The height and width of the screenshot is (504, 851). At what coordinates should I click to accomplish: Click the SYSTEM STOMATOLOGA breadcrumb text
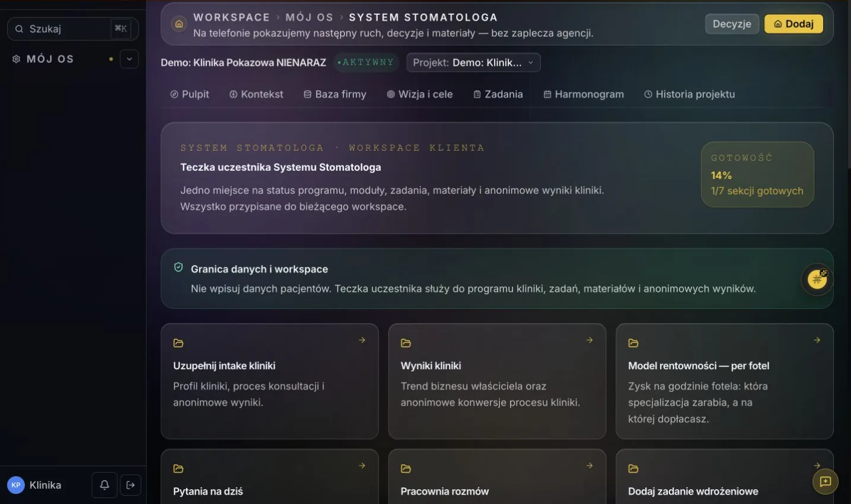pyautogui.click(x=423, y=17)
